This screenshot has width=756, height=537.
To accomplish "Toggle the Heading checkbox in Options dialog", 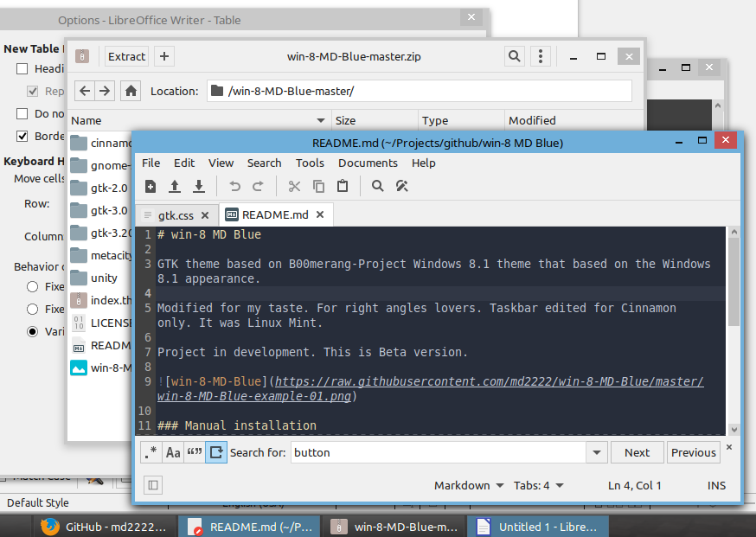I will coord(22,69).
